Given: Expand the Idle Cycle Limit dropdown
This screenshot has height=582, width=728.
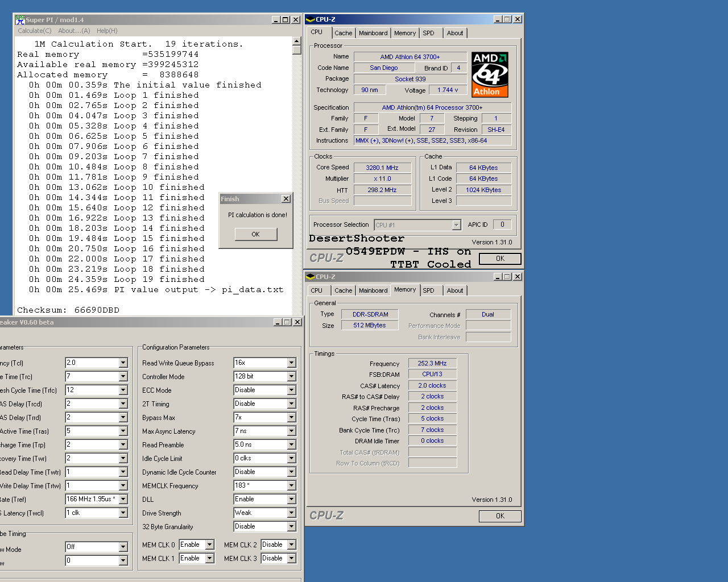Looking at the screenshot, I should point(292,458).
